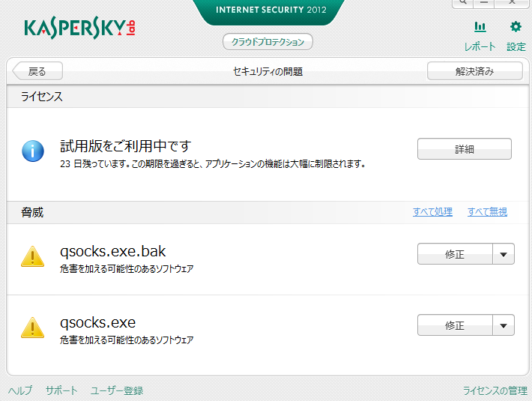This screenshot has width=532, height=401.
Task: Click the Kaspersky lab logo
Action: (79, 28)
